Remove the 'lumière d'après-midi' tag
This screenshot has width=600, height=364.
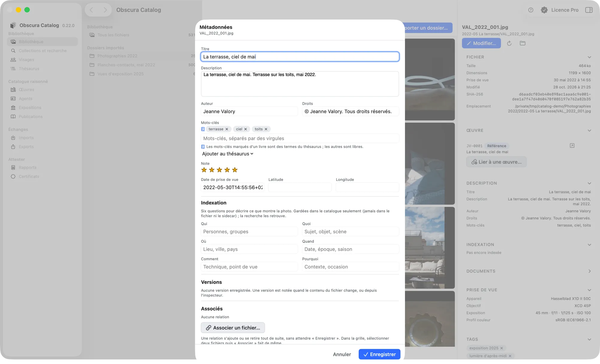[x=510, y=356]
